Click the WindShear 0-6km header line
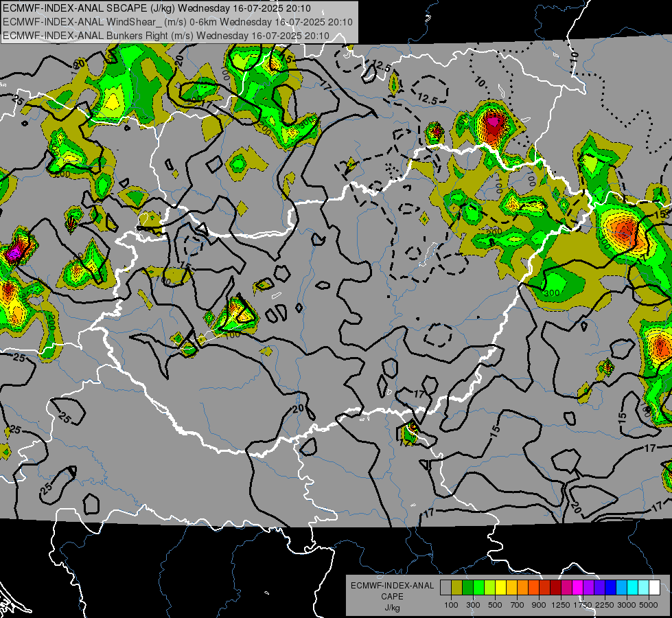The height and width of the screenshot is (618, 672). click(178, 22)
